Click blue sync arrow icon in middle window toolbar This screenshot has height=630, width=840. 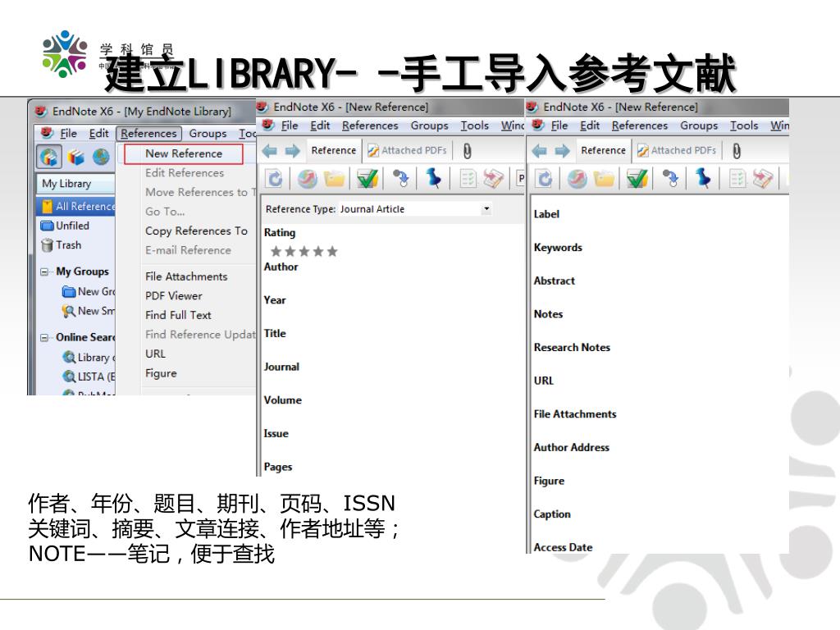coord(275,178)
